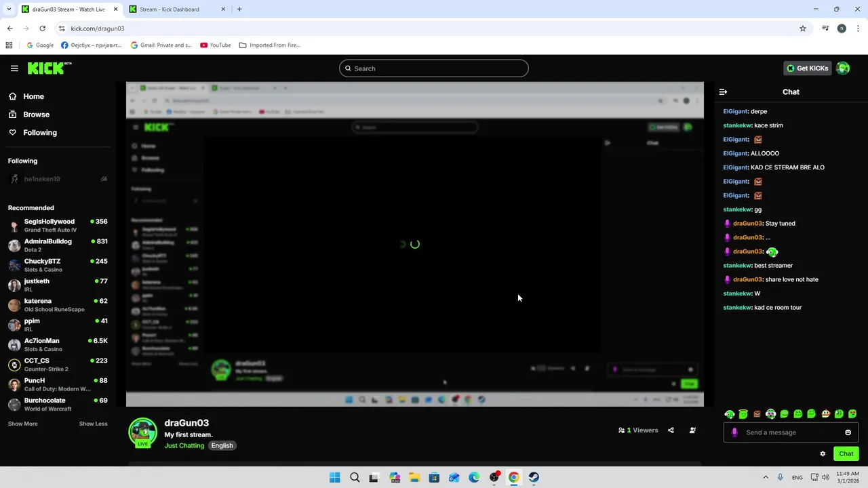Image resolution: width=868 pixels, height=488 pixels.
Task: Click the KICK beta logo
Action: 50,68
